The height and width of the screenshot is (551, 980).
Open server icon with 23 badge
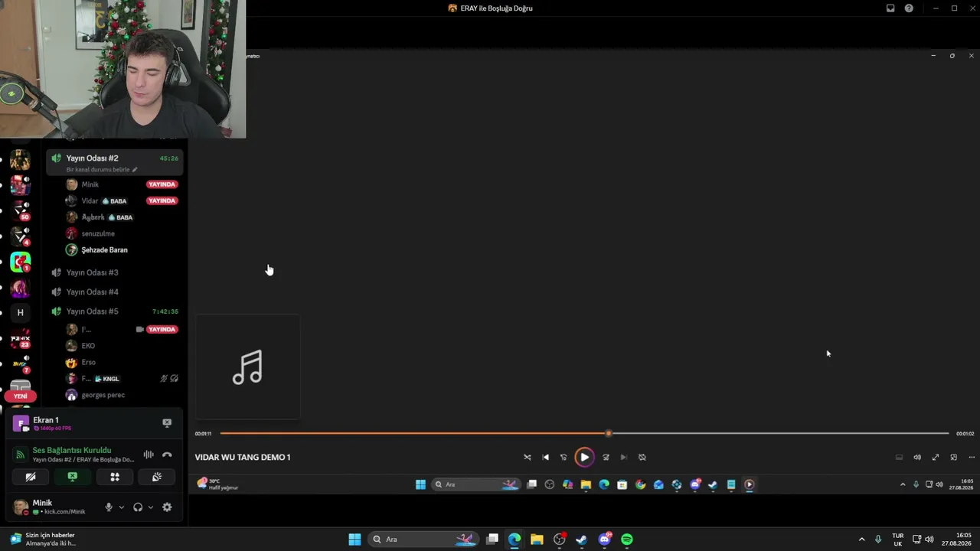point(20,338)
